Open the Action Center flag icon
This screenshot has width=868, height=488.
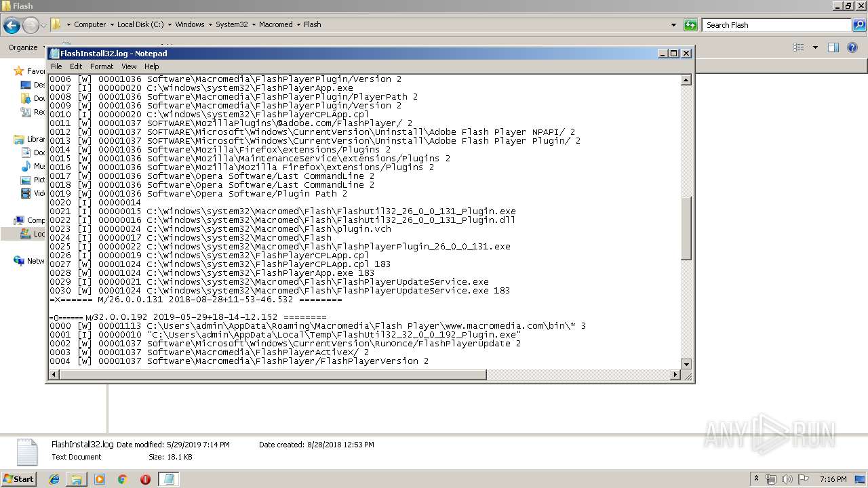[x=804, y=479]
